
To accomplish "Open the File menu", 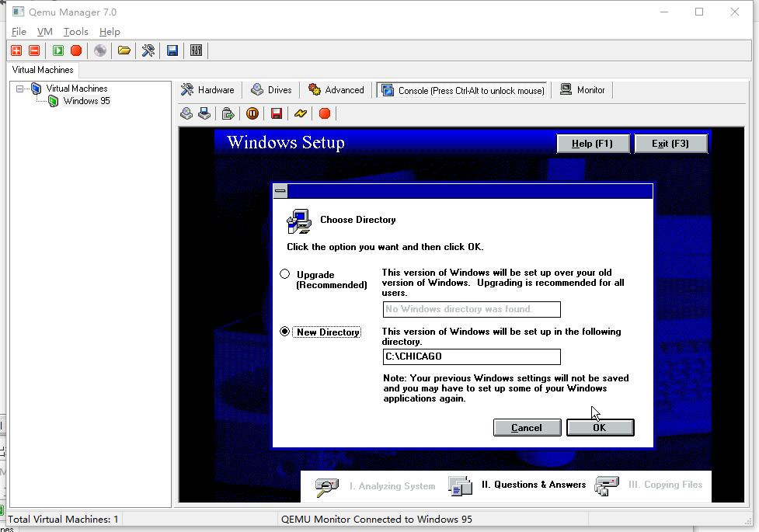I will [x=19, y=32].
